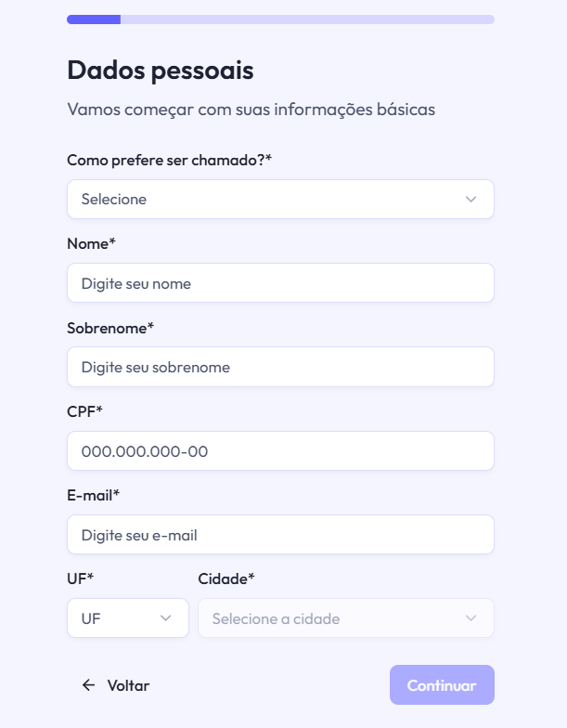Click the "E-mail*" field label
The width and height of the screenshot is (567, 728).
click(x=94, y=495)
